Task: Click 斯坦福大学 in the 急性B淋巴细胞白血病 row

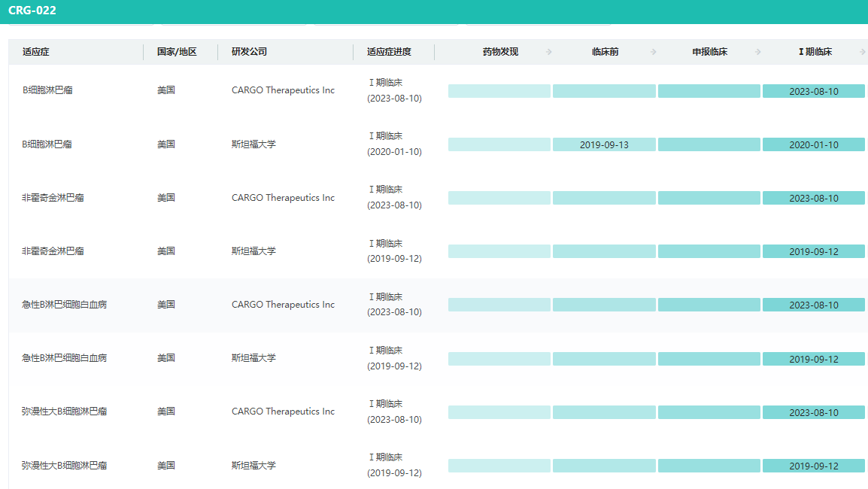Action: pos(253,358)
